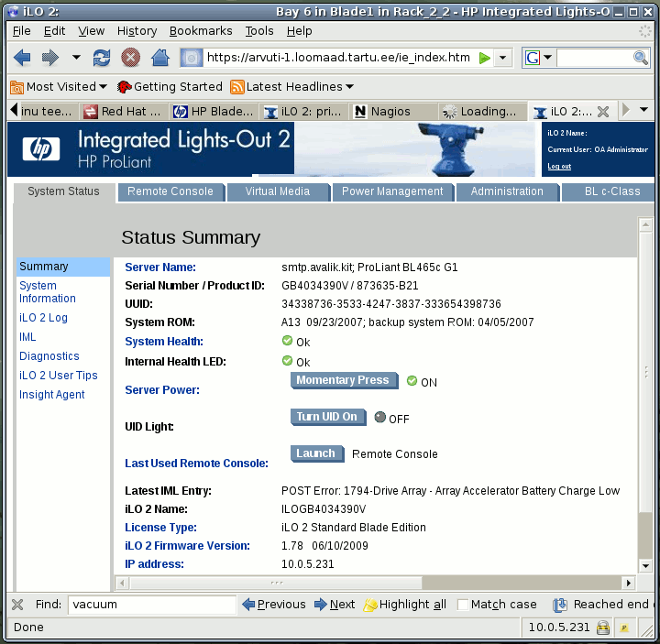Open Diagnostics in the sidebar
The image size is (660, 644).
tap(49, 356)
